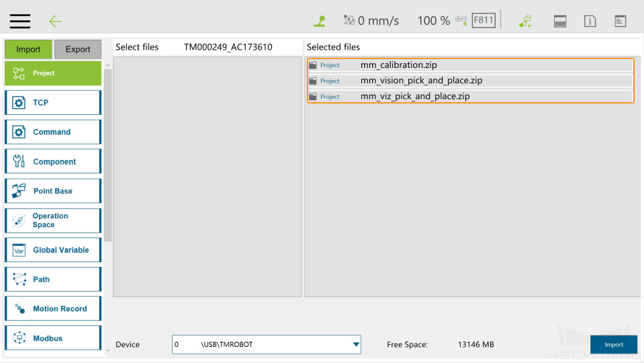The height and width of the screenshot is (363, 644).
Task: Click the Modbus network icon
Action: coord(19,337)
